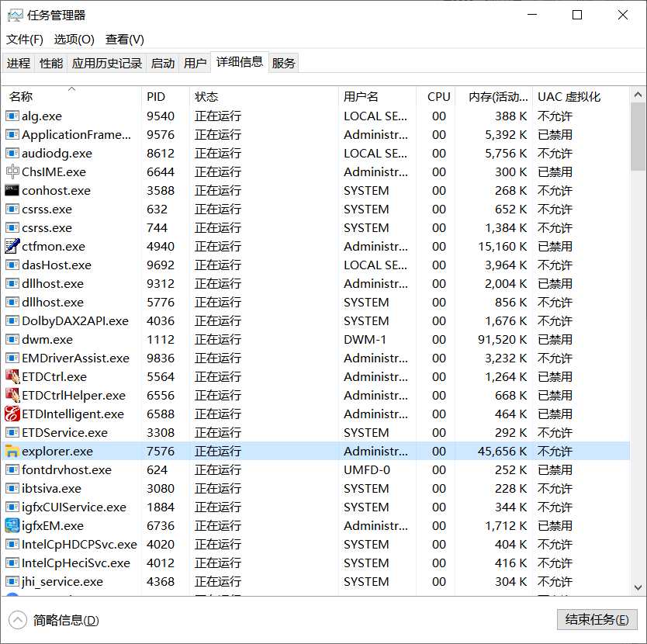Image resolution: width=647 pixels, height=644 pixels.
Task: Open the 选项(O) menu
Action: (74, 40)
